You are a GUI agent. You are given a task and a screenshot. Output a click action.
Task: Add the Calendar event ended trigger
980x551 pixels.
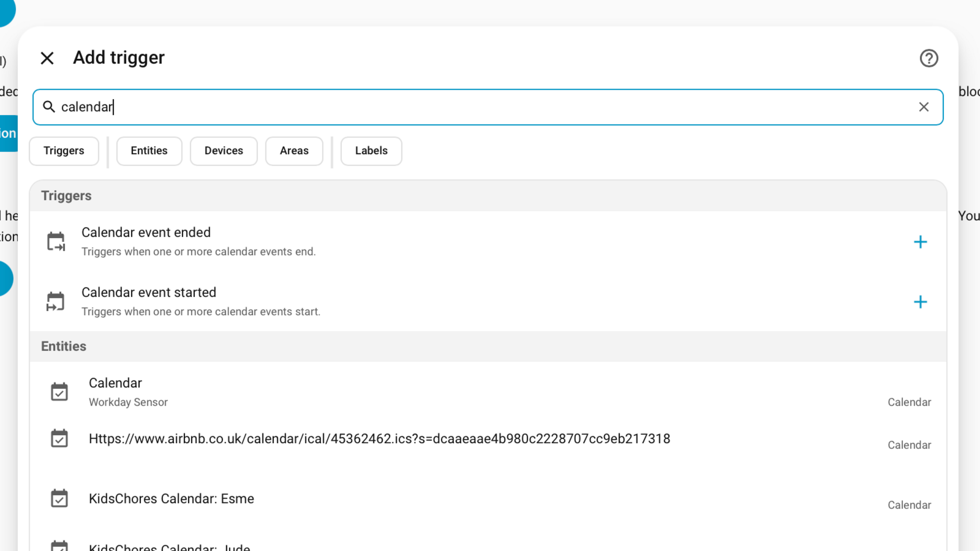point(920,242)
